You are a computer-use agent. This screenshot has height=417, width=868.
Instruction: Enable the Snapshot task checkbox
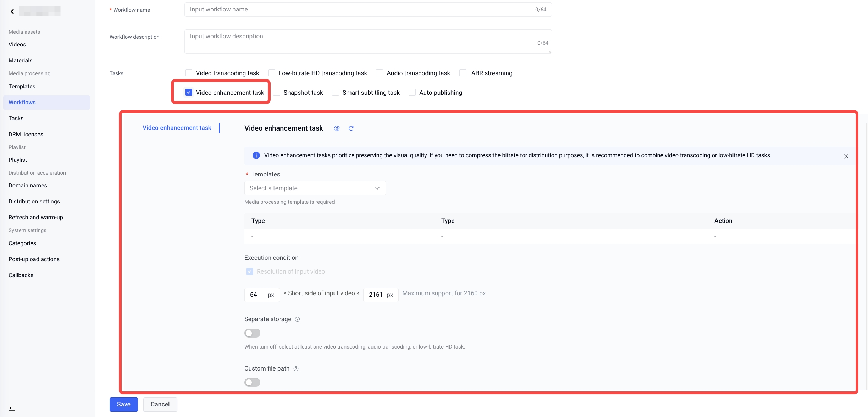pos(277,93)
